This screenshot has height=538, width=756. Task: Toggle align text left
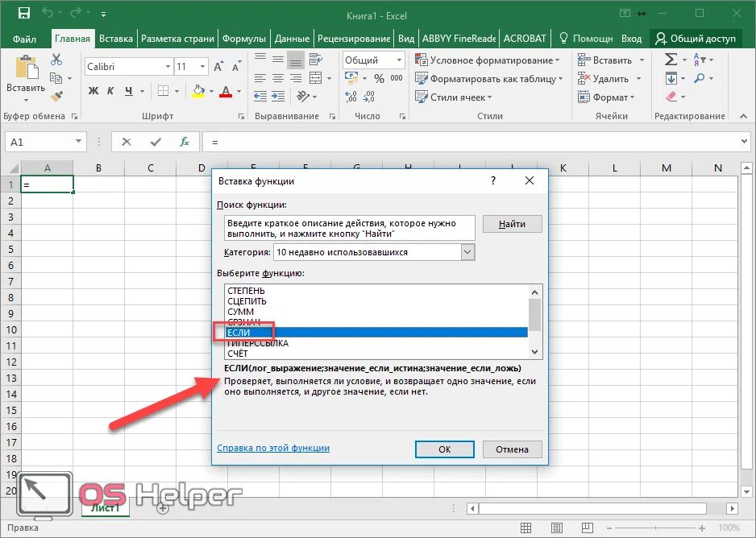tap(260, 78)
